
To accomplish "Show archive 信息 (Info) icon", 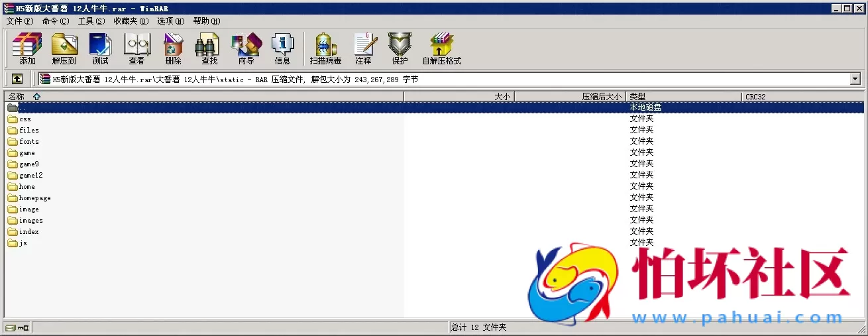I will click(282, 49).
